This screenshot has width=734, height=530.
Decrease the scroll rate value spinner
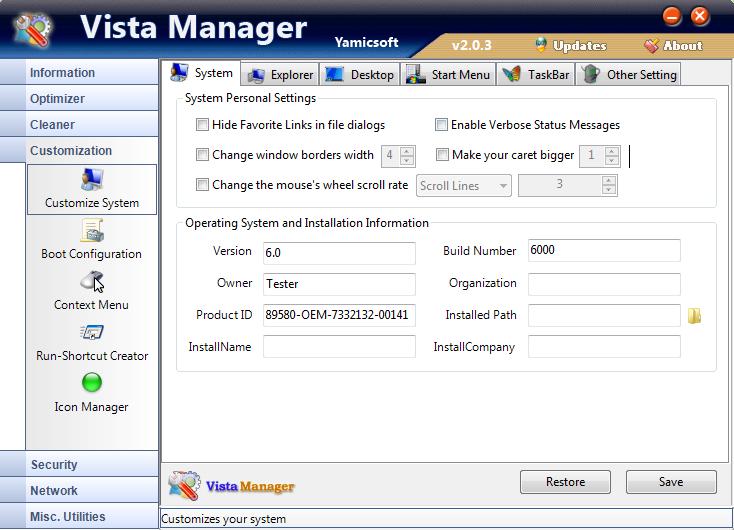click(x=609, y=190)
